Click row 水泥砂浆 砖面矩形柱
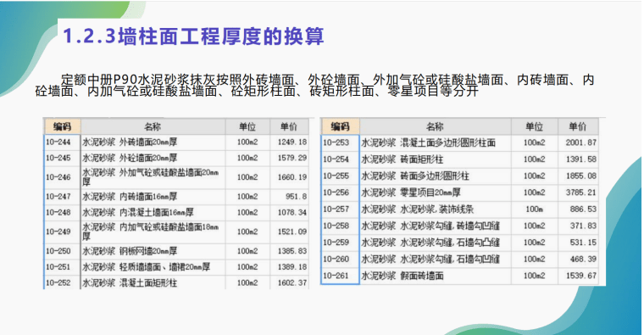 [x=459, y=159]
